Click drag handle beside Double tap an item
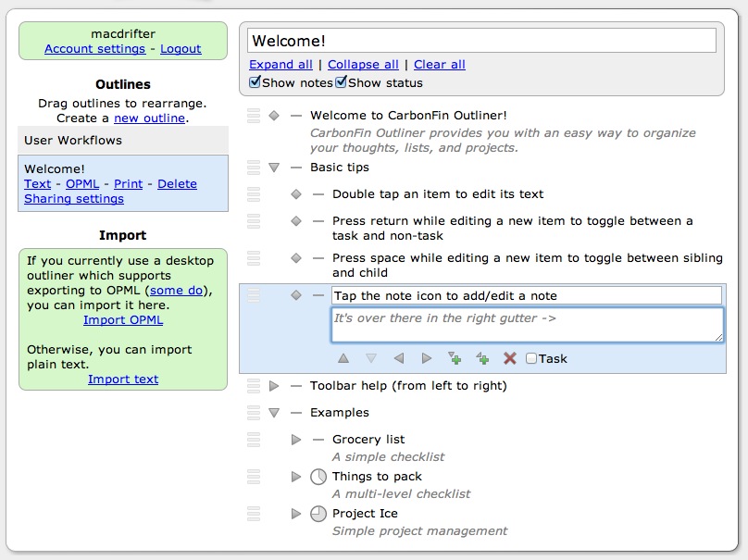The width and height of the screenshot is (748, 560). pos(254,194)
